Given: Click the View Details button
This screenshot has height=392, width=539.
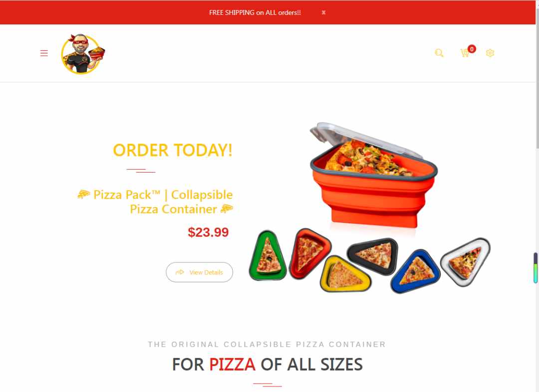Looking at the screenshot, I should tap(199, 272).
